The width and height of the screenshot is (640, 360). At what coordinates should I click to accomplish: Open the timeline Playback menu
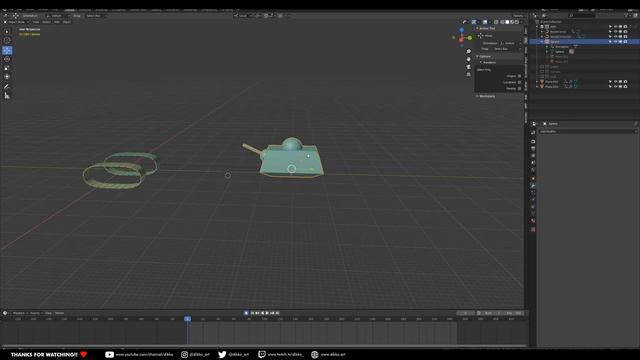19,313
